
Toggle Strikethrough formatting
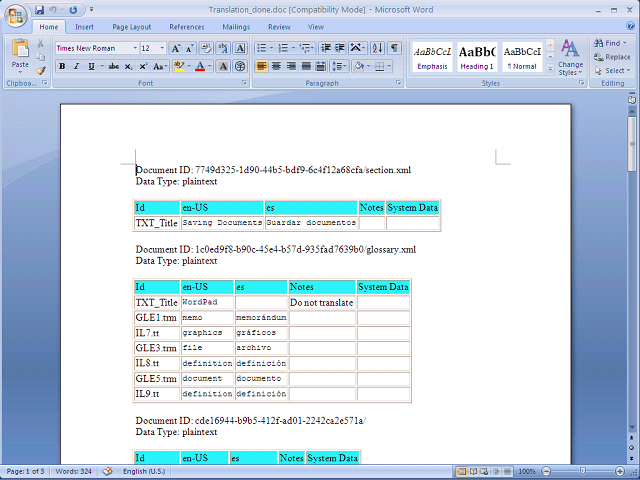[114, 66]
